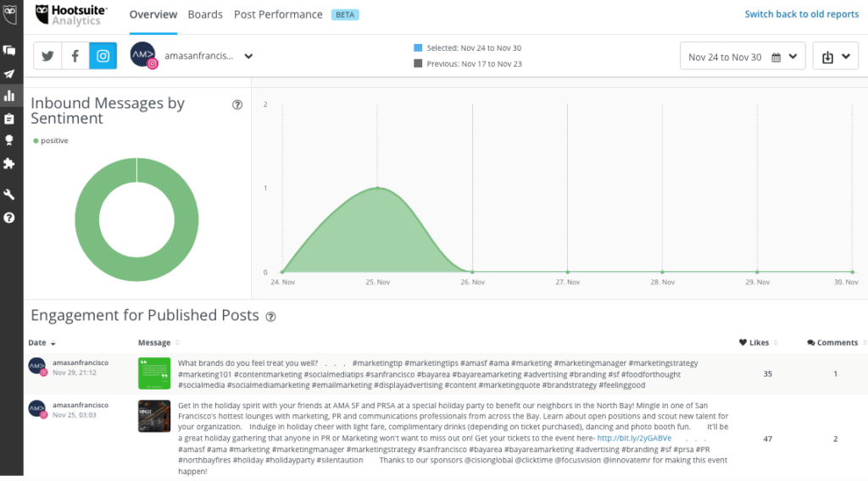Select the Twitter network filter
The width and height of the screenshot is (868, 481).
[x=47, y=56]
